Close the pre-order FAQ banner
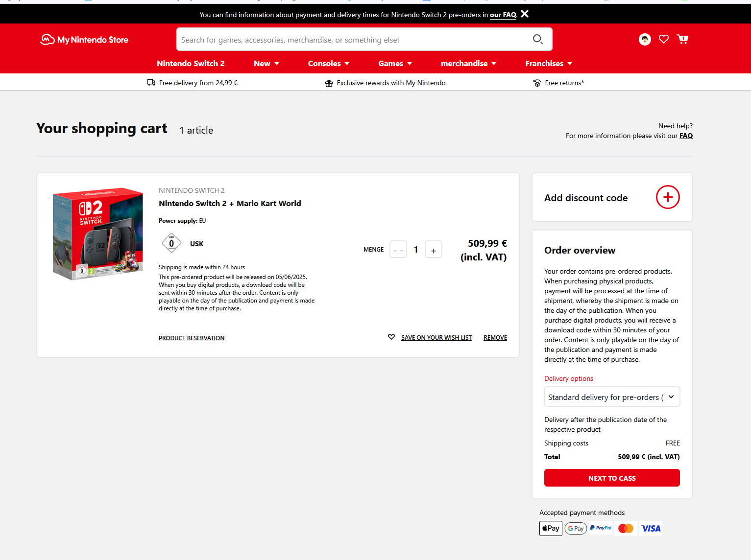This screenshot has width=751, height=560. pyautogui.click(x=525, y=14)
